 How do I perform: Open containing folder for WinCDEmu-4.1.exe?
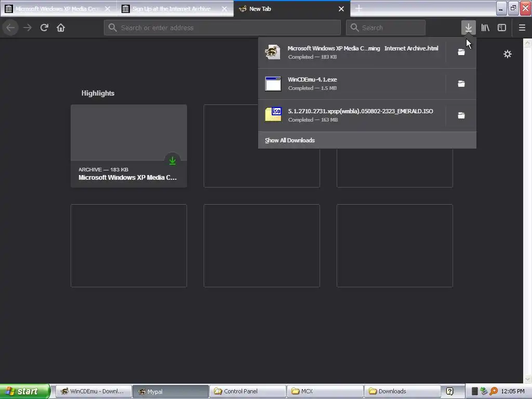pos(461,84)
